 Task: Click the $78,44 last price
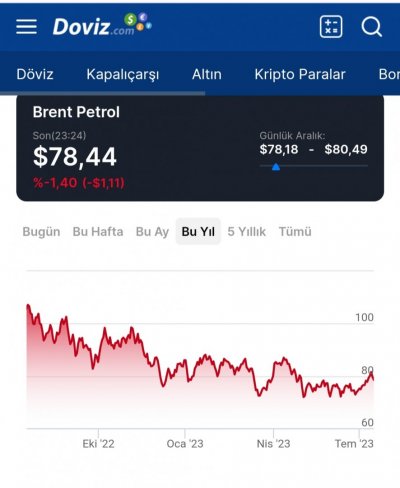point(75,157)
